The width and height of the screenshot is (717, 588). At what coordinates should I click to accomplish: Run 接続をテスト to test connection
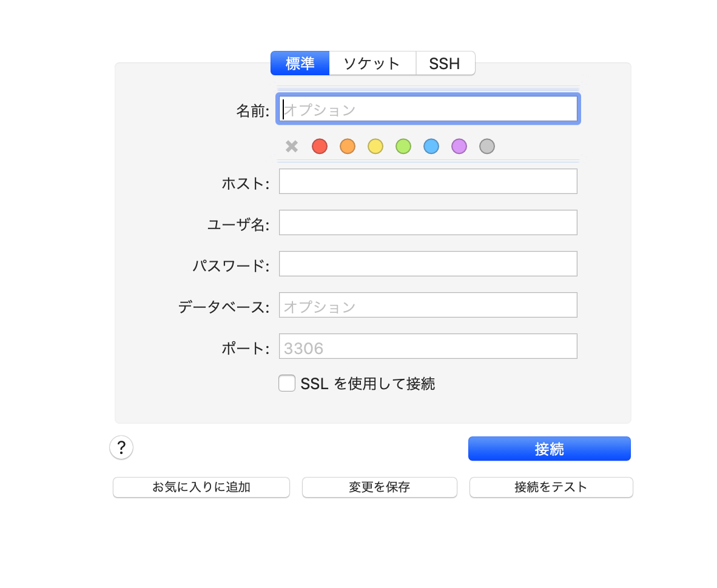pos(550,487)
